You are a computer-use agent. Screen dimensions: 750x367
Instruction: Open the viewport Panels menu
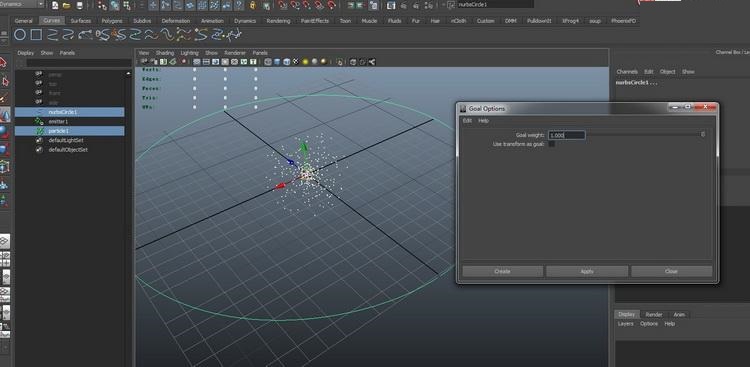[260, 53]
